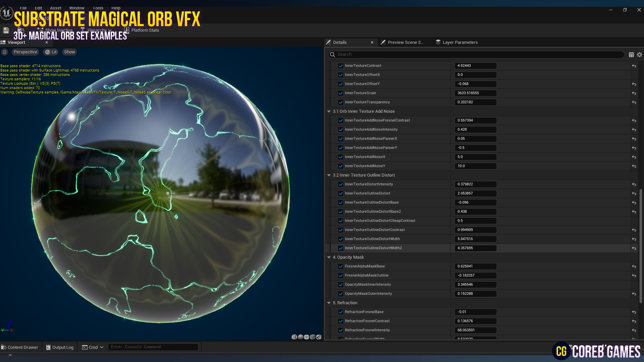The image size is (644, 362).
Task: Collapse the 4. Opacity Mask section
Action: point(329,257)
